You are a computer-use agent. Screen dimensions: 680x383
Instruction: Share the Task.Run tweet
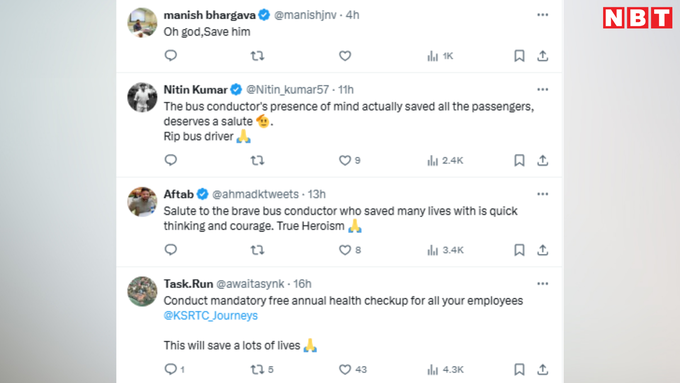point(543,370)
